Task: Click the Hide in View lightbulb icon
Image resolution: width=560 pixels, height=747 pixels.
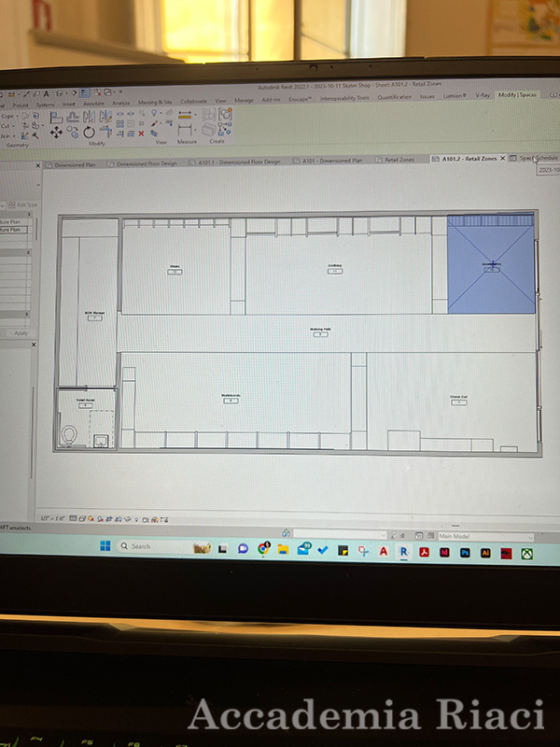Action: pos(154,113)
